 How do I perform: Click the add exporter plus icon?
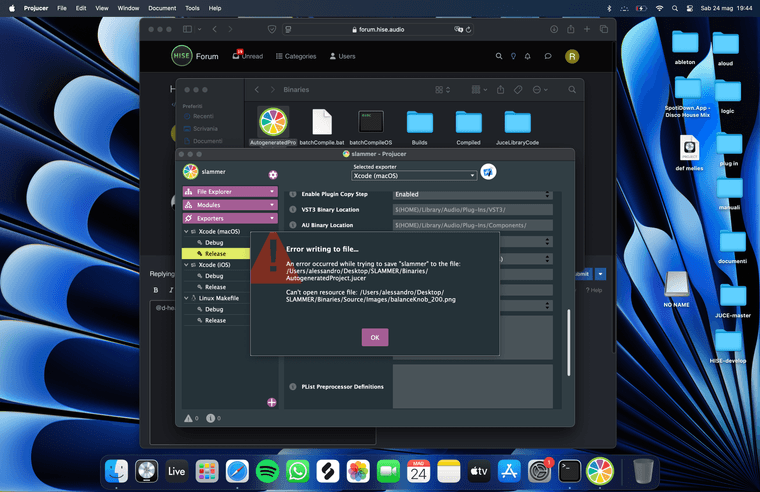[272, 402]
